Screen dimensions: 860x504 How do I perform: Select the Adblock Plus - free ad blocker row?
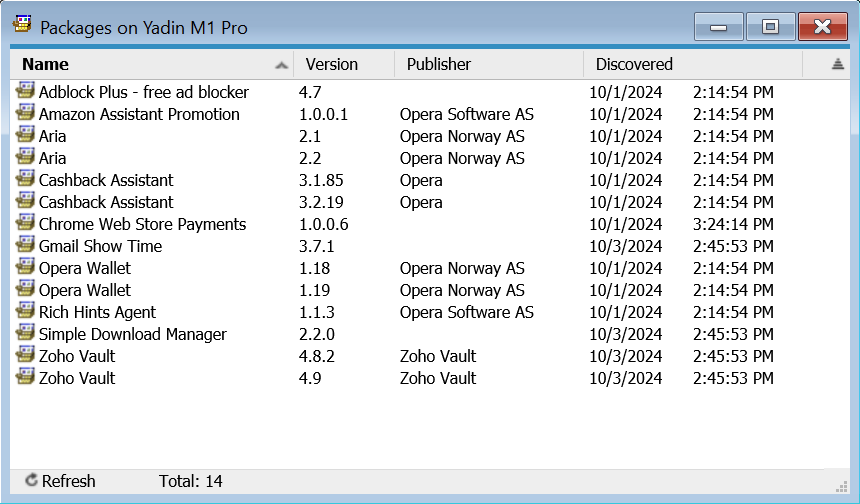click(x=429, y=92)
